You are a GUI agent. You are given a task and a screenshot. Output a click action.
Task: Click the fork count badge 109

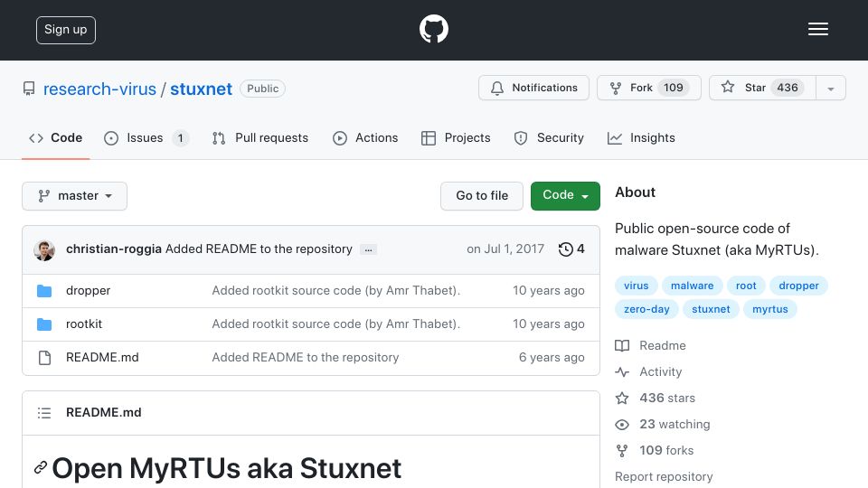click(x=673, y=88)
